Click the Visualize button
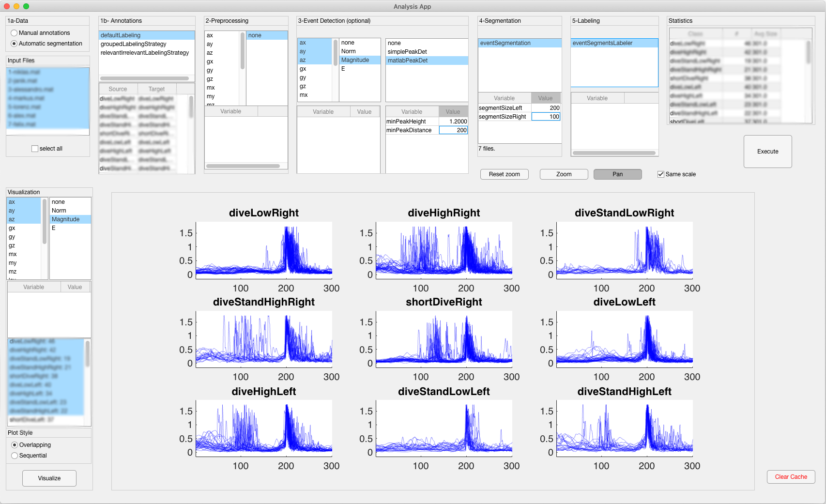The image size is (826, 504). (49, 478)
